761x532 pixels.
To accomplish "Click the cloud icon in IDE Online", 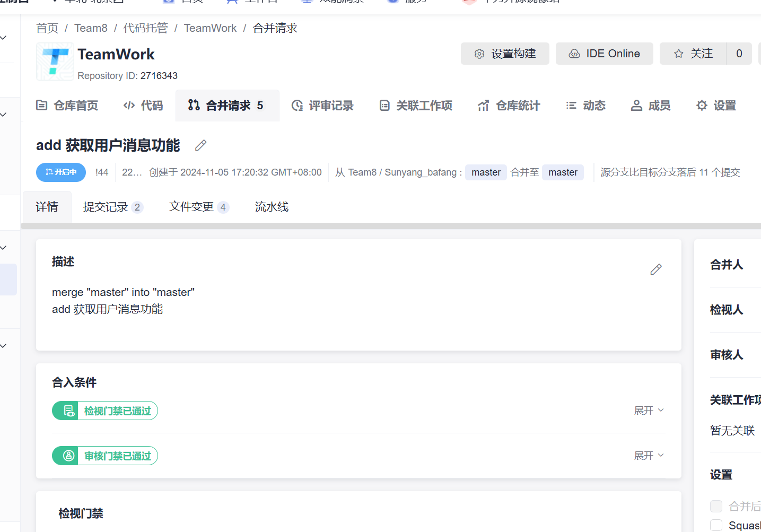I will [x=574, y=54].
